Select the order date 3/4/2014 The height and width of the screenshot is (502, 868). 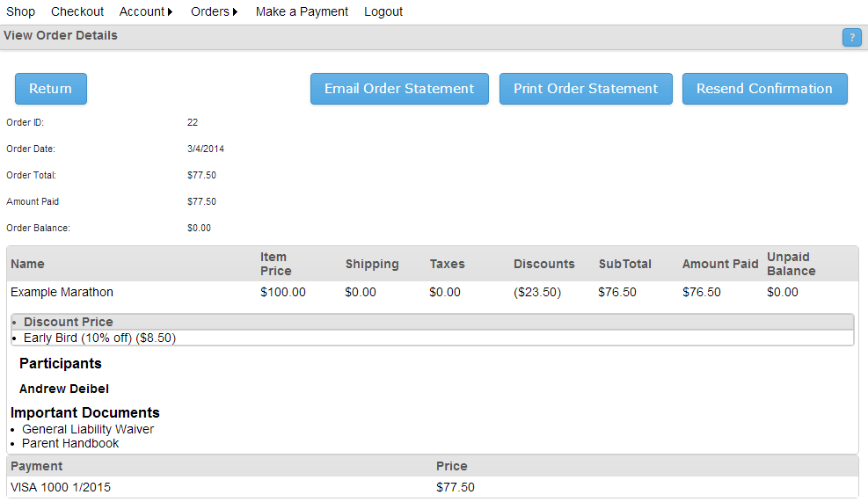pos(206,149)
